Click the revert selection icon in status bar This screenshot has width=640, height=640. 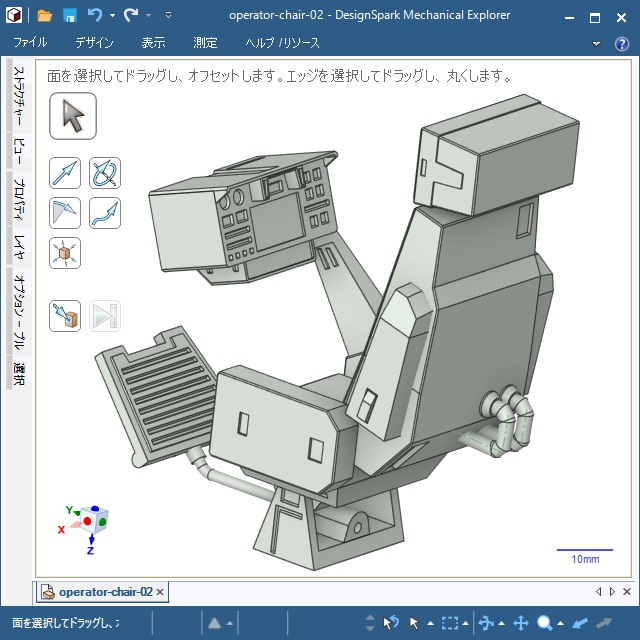pyautogui.click(x=391, y=623)
